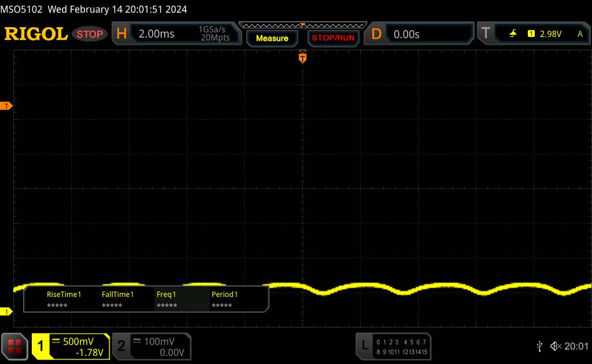
Task: Click the orange trigger level marker on left edge
Action: (7, 106)
